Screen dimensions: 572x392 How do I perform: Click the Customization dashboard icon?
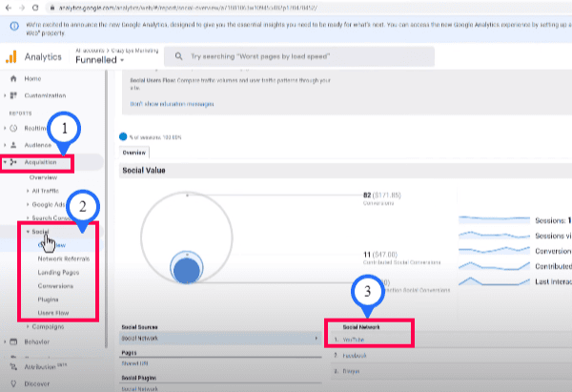(x=13, y=96)
